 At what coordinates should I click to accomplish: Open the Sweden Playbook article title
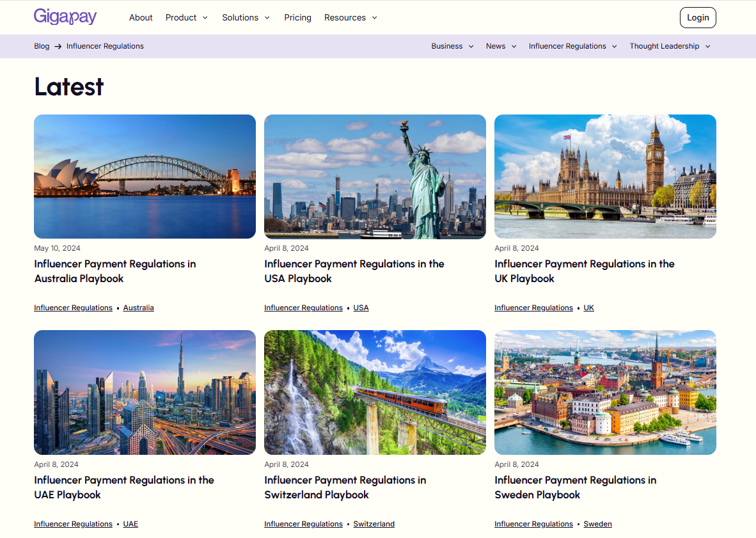coord(575,487)
